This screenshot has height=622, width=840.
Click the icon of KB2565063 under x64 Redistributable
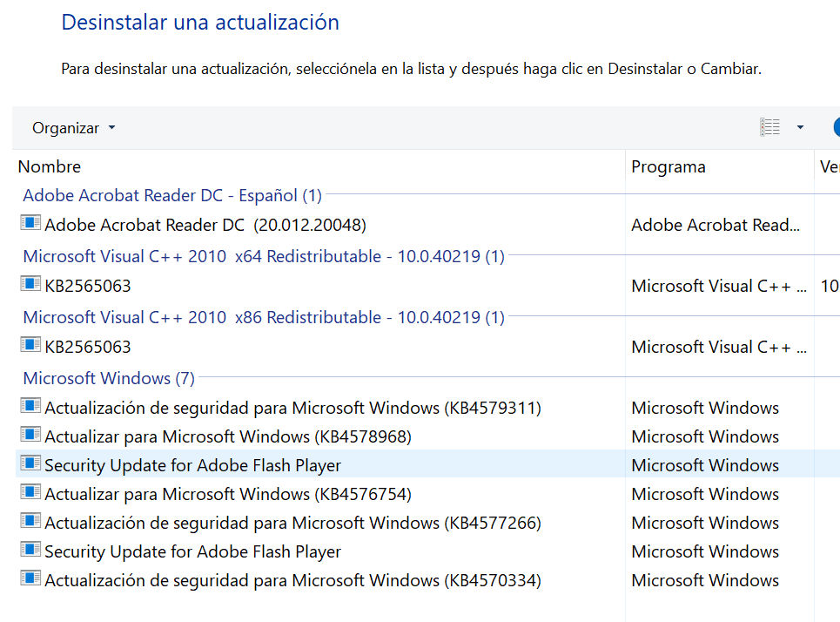click(x=30, y=284)
